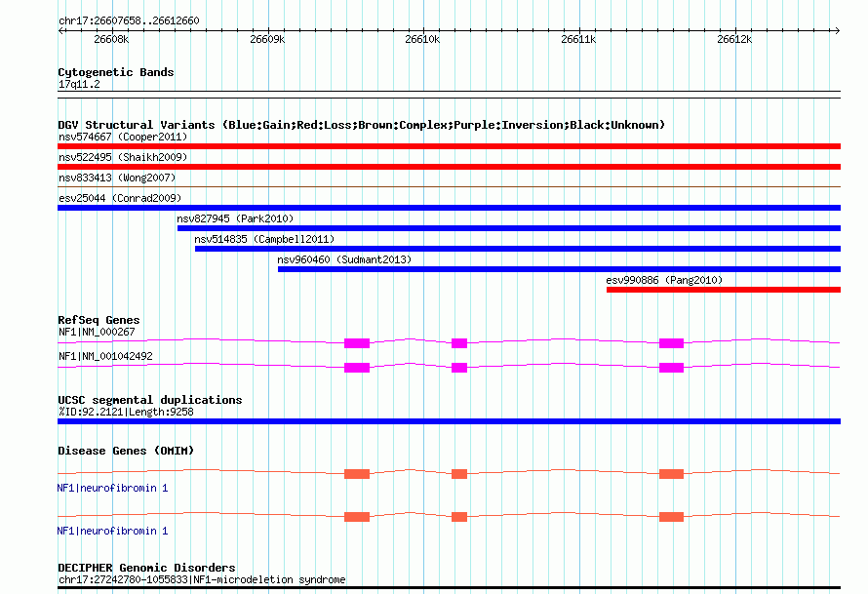Select first exon of NF1|NM_001042492

[x=357, y=368]
